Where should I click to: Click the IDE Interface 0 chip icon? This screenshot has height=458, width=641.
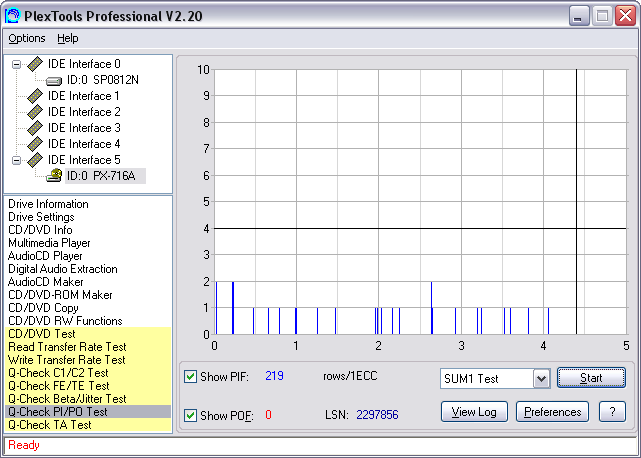pyautogui.click(x=35, y=64)
